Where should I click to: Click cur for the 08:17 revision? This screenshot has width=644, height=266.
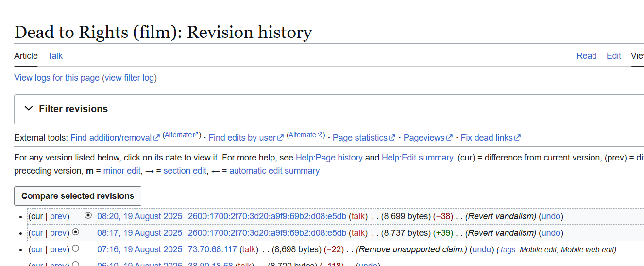click(x=37, y=233)
